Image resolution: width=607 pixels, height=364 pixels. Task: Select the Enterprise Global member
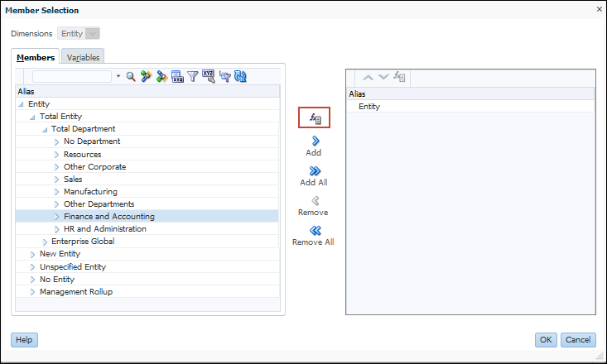point(83,241)
